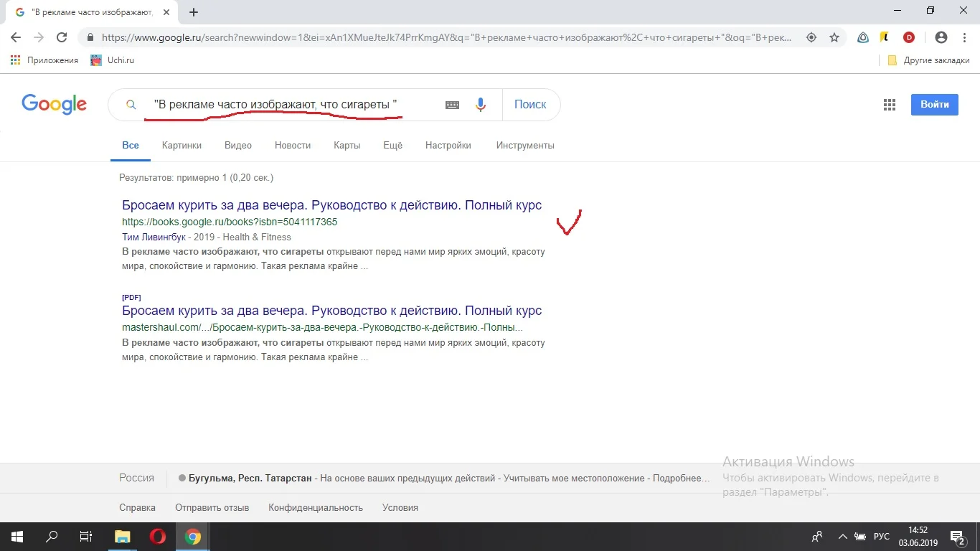Click the Поиск search button
Viewport: 980px width, 551px height.
(x=531, y=105)
